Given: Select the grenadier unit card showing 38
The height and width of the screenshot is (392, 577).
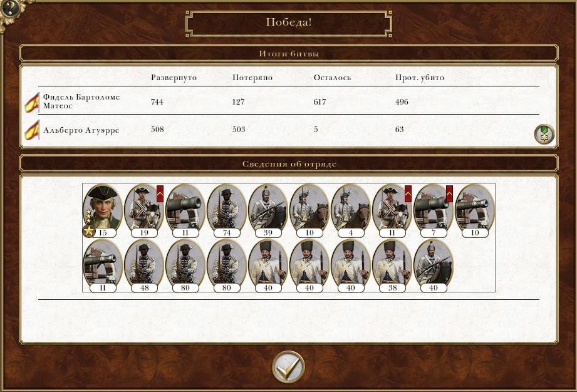Looking at the screenshot, I should [392, 266].
